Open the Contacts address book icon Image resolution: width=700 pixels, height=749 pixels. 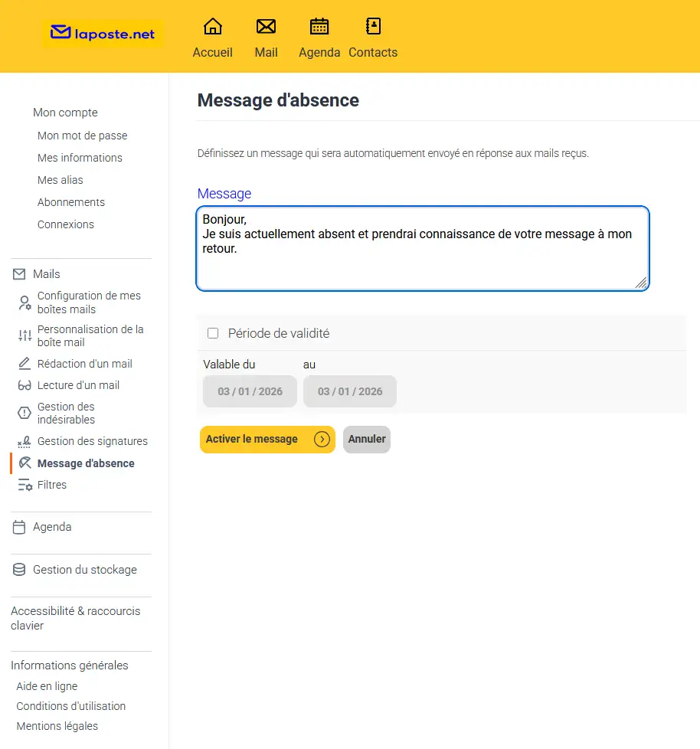(373, 28)
